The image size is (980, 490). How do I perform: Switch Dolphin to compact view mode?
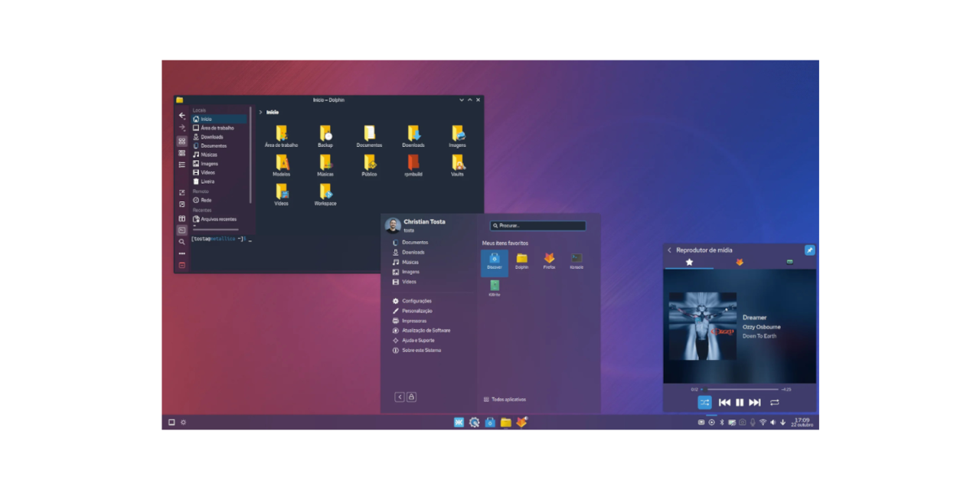click(181, 153)
